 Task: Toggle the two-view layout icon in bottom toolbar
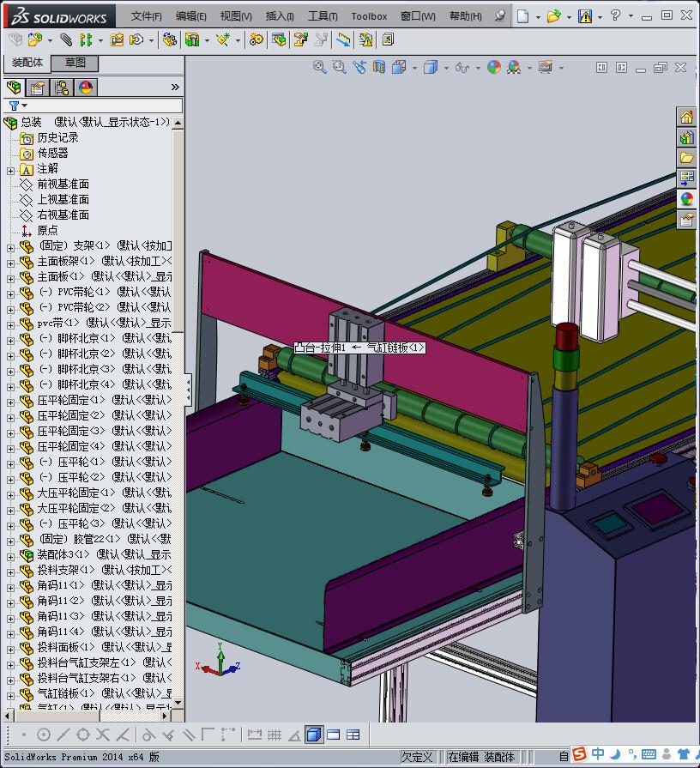coord(334,735)
